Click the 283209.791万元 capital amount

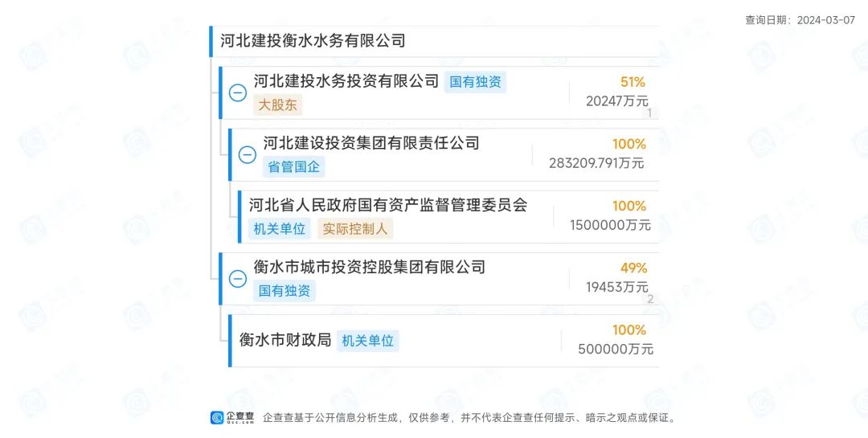597,163
